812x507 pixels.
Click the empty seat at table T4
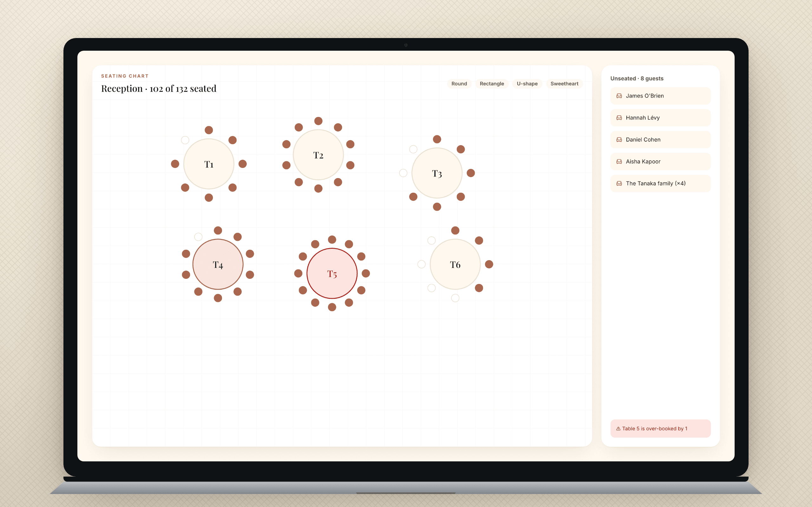point(198,237)
